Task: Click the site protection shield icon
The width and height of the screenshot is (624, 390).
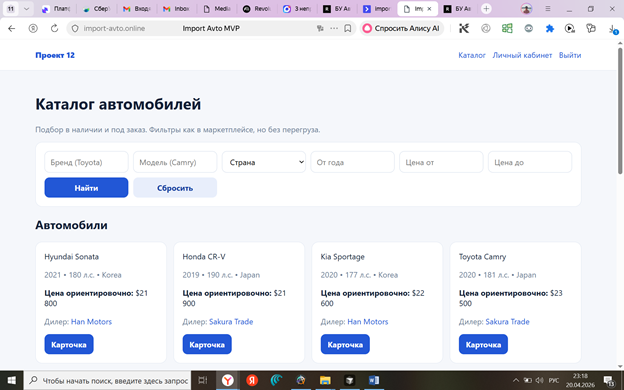Action: 75,28
